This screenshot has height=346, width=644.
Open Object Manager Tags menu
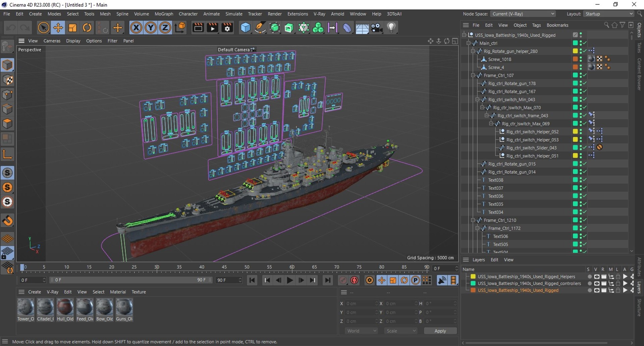(536, 25)
